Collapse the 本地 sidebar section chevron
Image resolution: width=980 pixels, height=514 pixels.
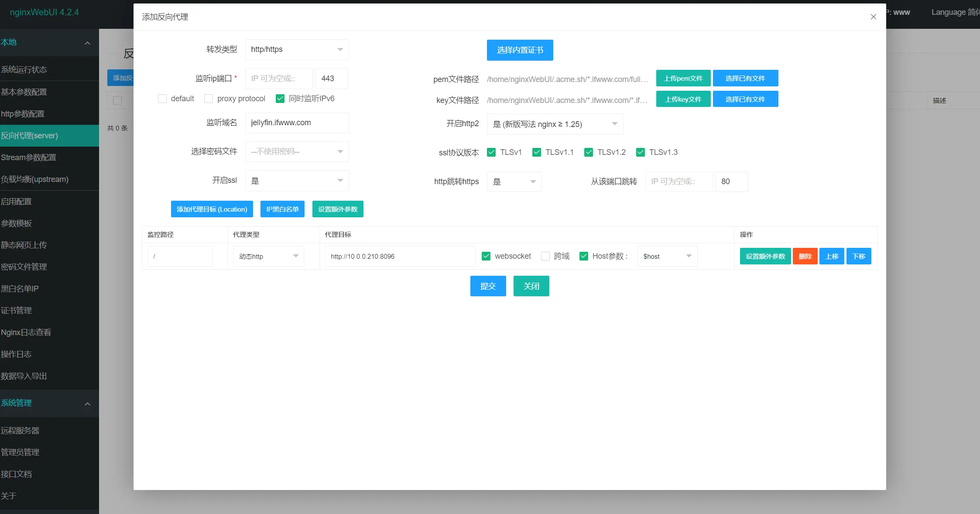[x=87, y=43]
